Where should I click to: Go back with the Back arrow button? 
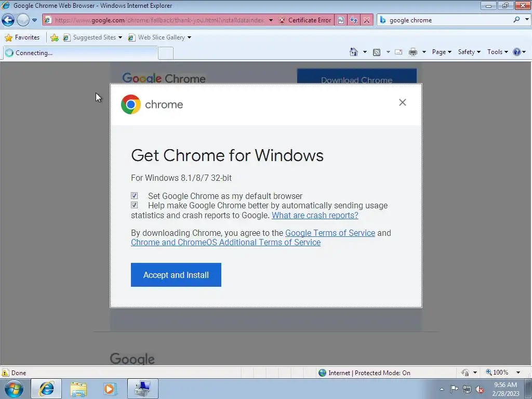[x=8, y=20]
